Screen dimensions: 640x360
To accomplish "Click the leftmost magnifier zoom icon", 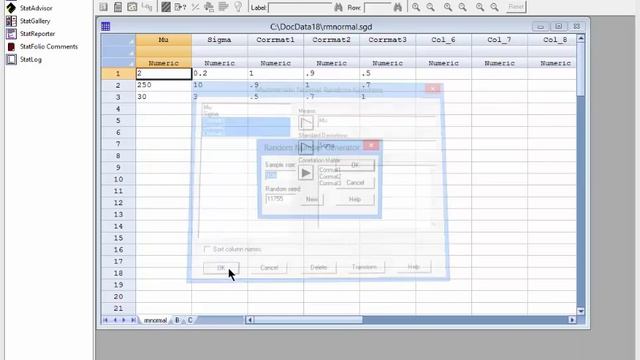I will click(x=416, y=7).
